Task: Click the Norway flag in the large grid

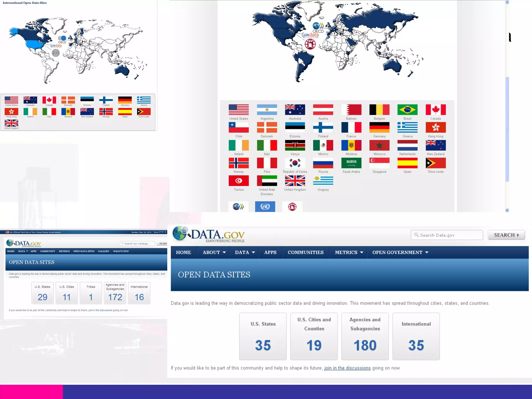Action: pyautogui.click(x=239, y=163)
